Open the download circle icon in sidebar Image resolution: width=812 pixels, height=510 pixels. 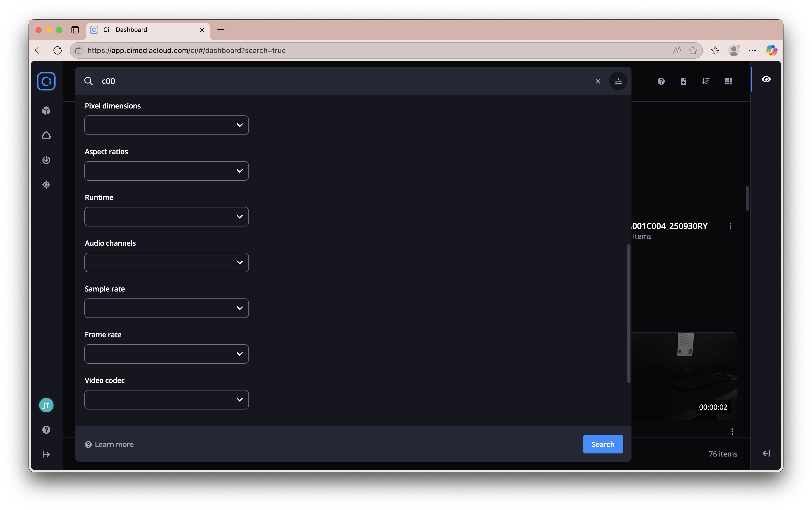[x=46, y=160]
